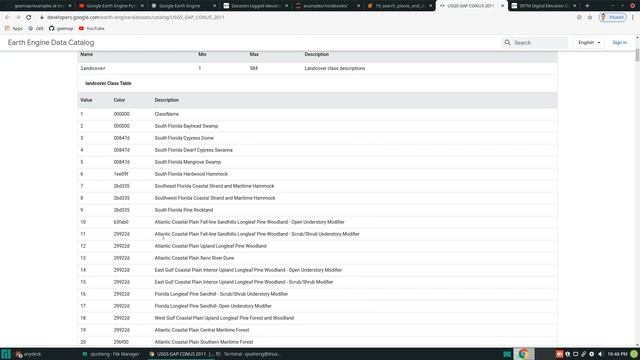Bookmark this page with the star icon
Screen dimensions: 640x360
(590, 18)
